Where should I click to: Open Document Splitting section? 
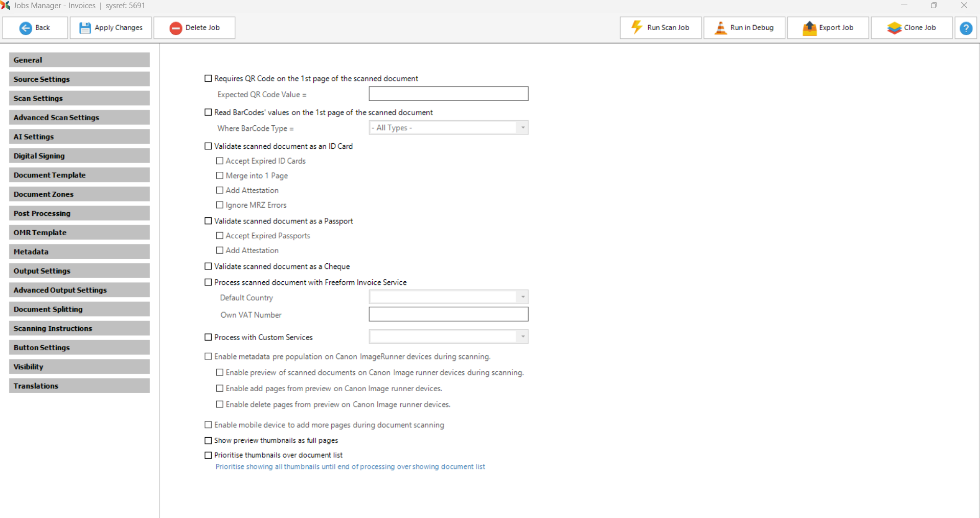[79, 309]
